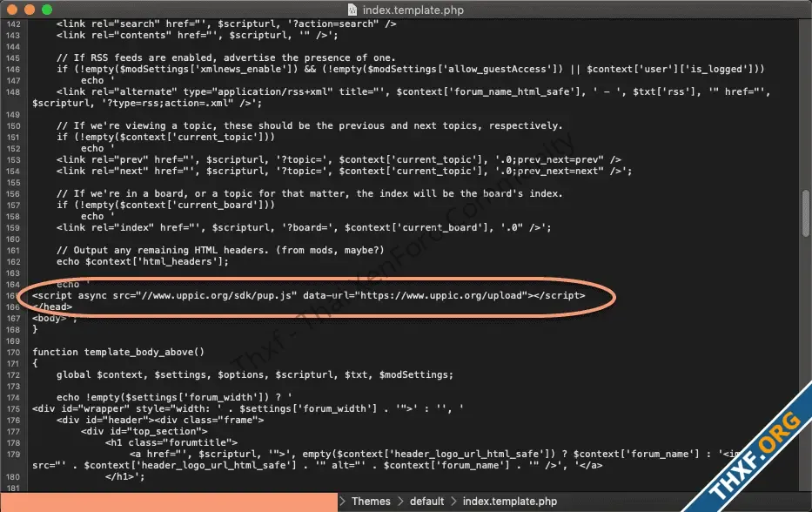Click the function template_body_above() line
The image size is (812, 512).
118,352
